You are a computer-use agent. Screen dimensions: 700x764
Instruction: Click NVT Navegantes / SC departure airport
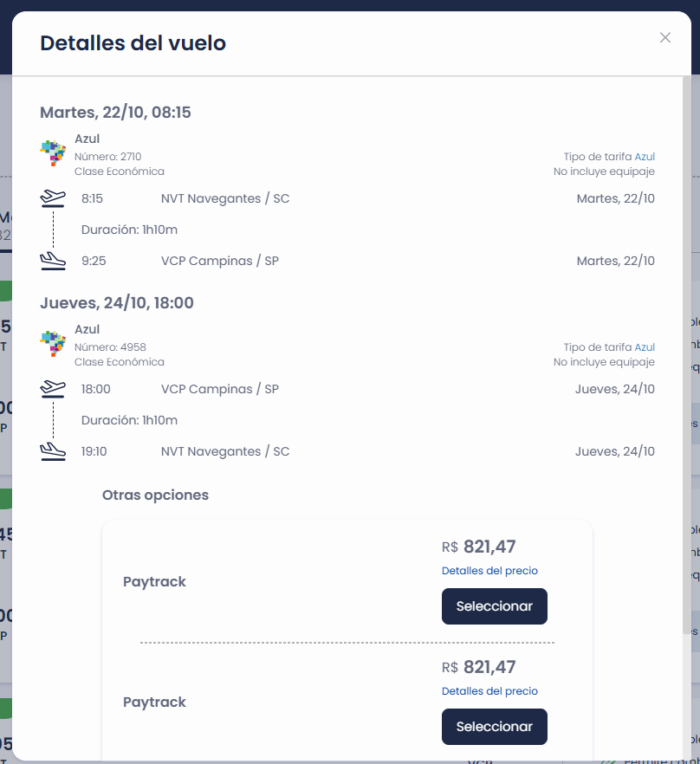(x=225, y=199)
